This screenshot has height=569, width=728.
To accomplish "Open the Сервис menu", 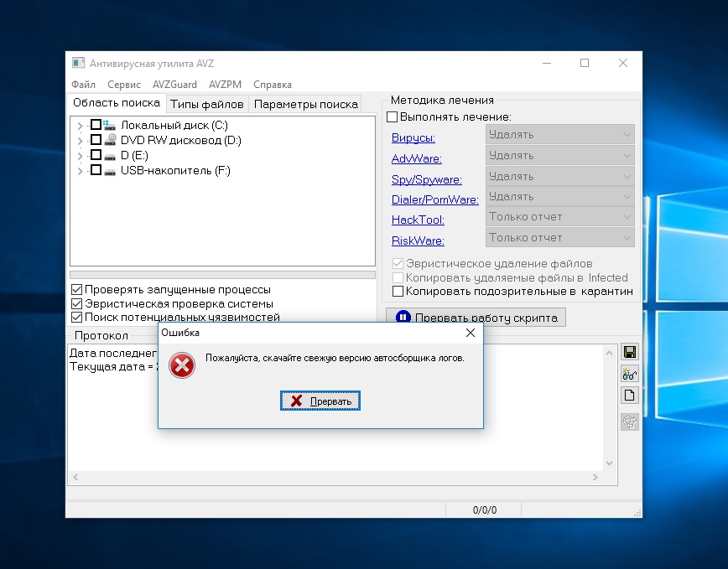I will (124, 85).
